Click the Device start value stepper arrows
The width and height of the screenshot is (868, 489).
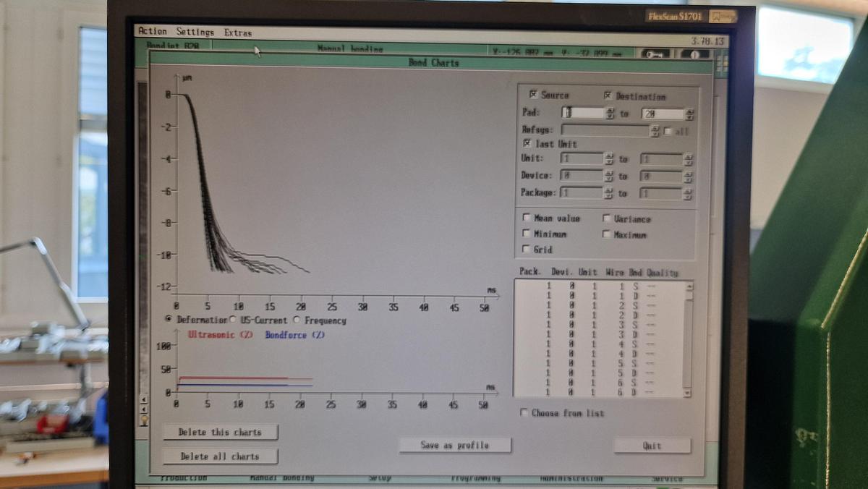(x=609, y=175)
